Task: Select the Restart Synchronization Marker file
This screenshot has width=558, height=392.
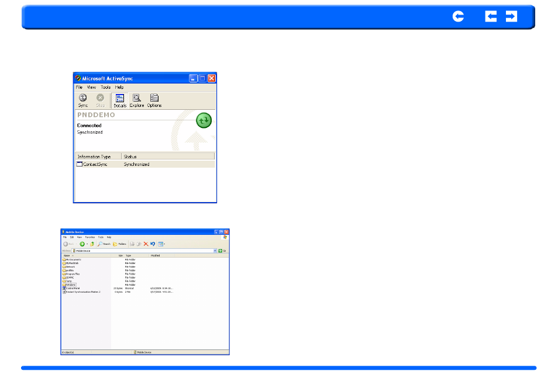Action: [x=82, y=292]
